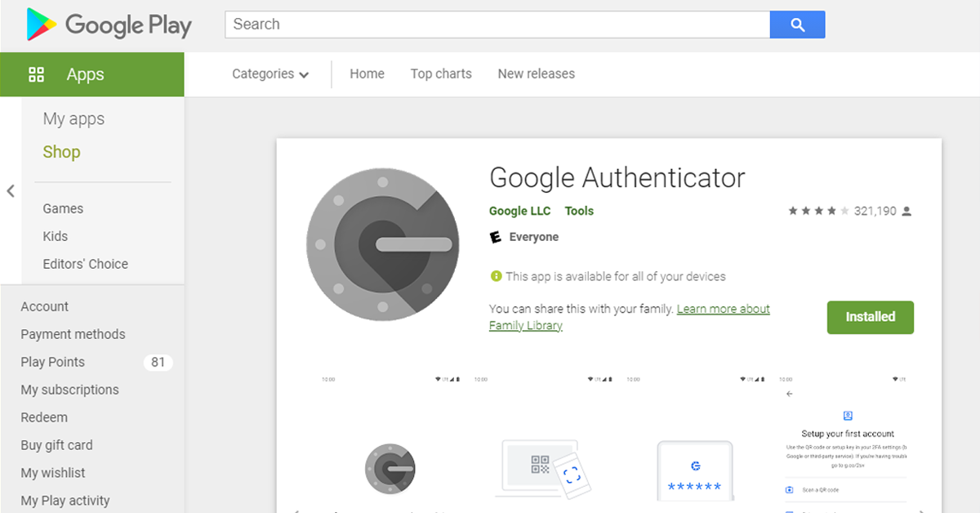Select Shop in the sidebar
This screenshot has width=980, height=513.
pyautogui.click(x=61, y=152)
